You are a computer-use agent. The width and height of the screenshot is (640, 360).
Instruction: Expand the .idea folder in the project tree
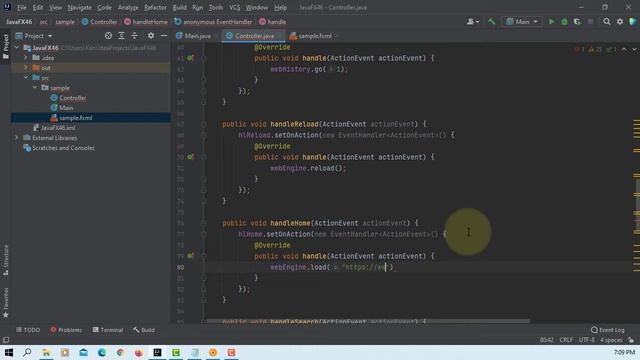tap(26, 58)
